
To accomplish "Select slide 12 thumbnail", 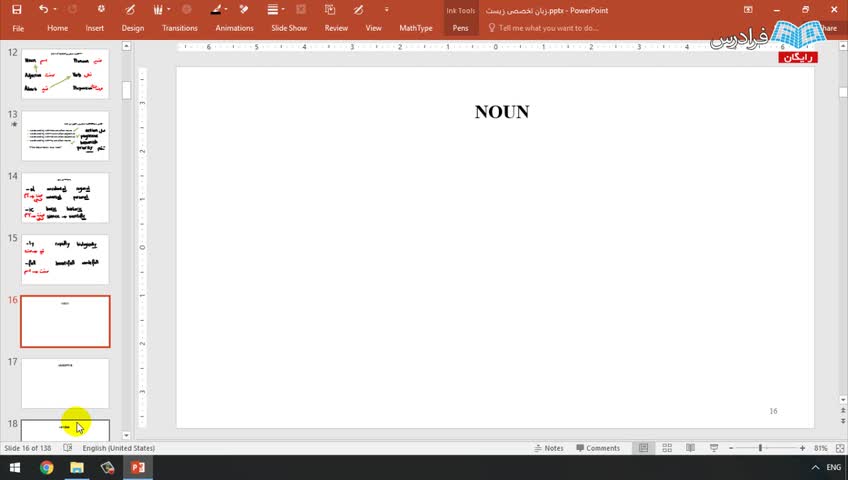I will pos(65,74).
